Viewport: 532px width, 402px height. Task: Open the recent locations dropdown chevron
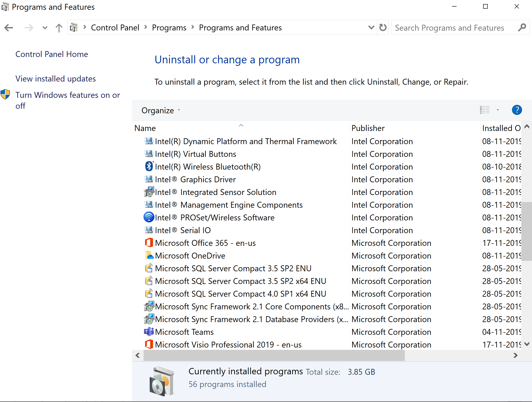[x=45, y=28]
